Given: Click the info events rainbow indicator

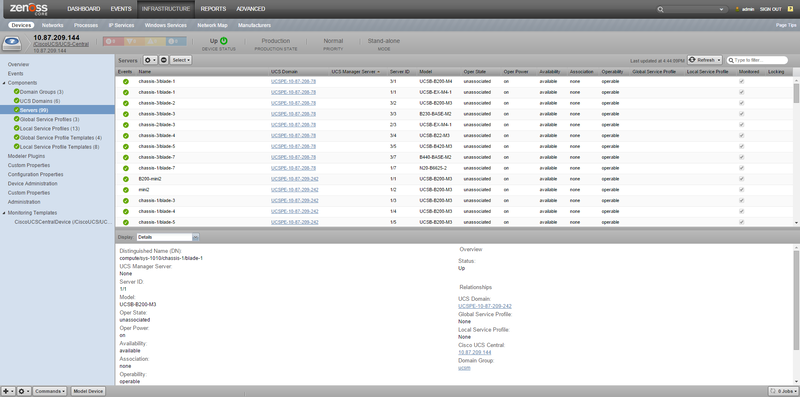Looking at the screenshot, I should (176, 41).
